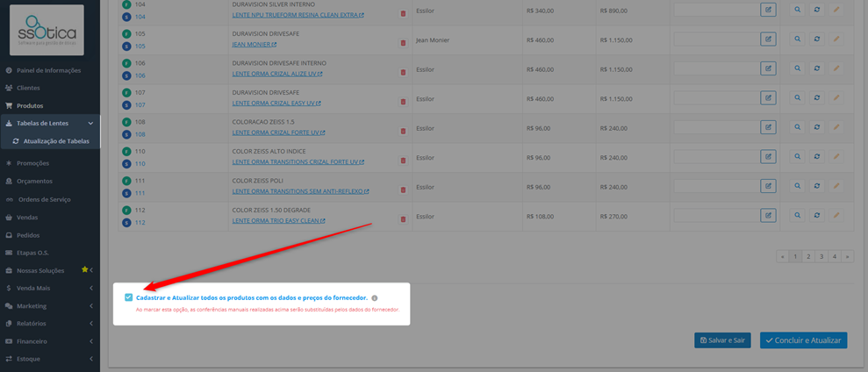The height and width of the screenshot is (372, 868).
Task: Click the Salvar e Sair button
Action: point(722,340)
